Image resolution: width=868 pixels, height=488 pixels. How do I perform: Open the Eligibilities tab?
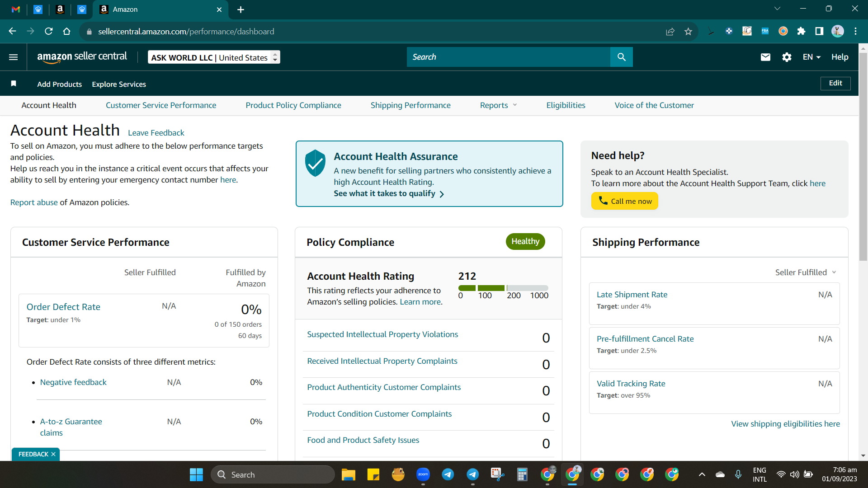click(x=566, y=105)
